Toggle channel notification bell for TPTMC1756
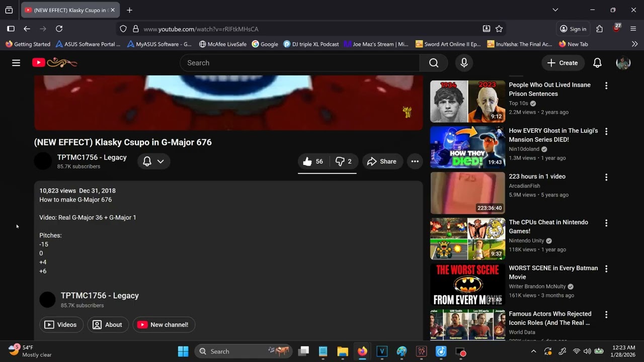Screen dimensions: 644x362 [147, 161]
